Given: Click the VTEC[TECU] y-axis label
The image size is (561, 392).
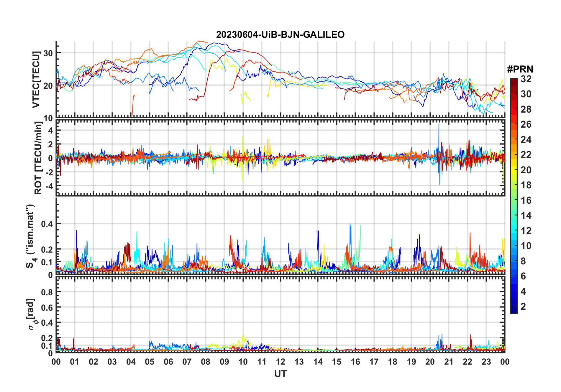Looking at the screenshot, I should 36,80.
